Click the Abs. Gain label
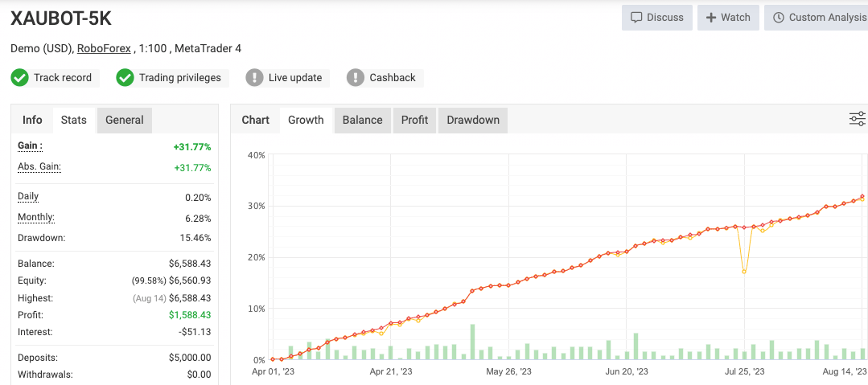The width and height of the screenshot is (868, 385). pyautogui.click(x=39, y=167)
